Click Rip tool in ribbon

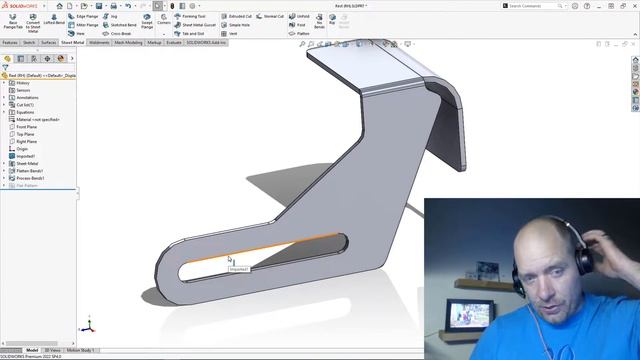[x=332, y=19]
